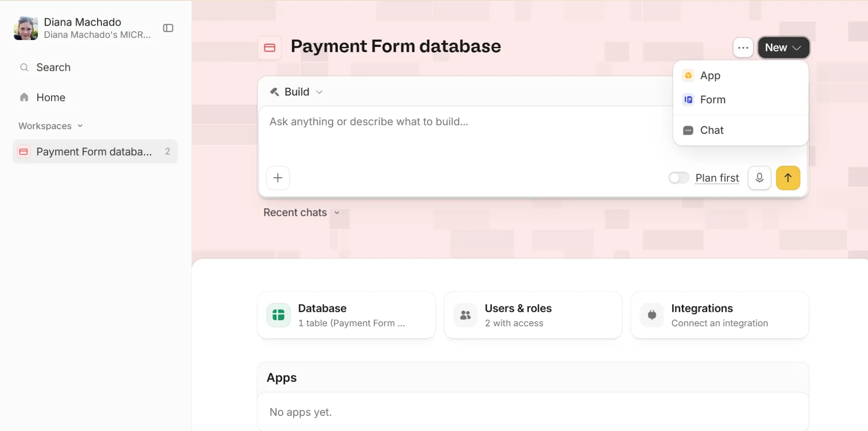Click the Users & roles people icon
868x431 pixels.
pyautogui.click(x=465, y=315)
